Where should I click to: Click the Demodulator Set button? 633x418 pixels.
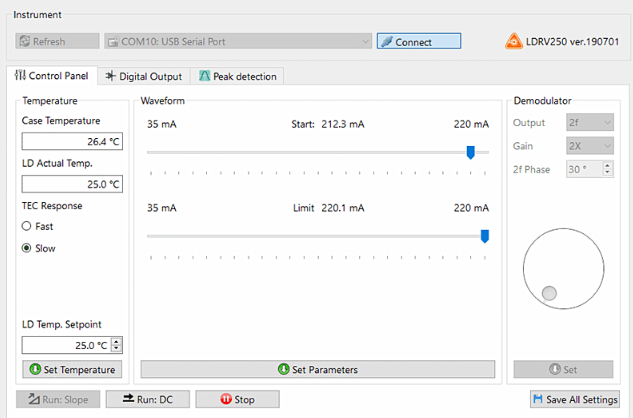[563, 369]
